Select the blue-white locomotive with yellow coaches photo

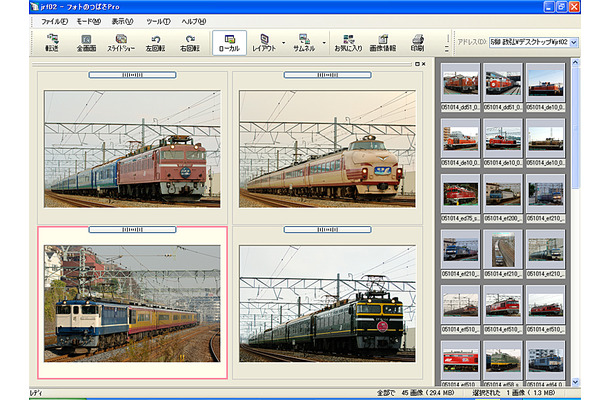click(x=132, y=304)
